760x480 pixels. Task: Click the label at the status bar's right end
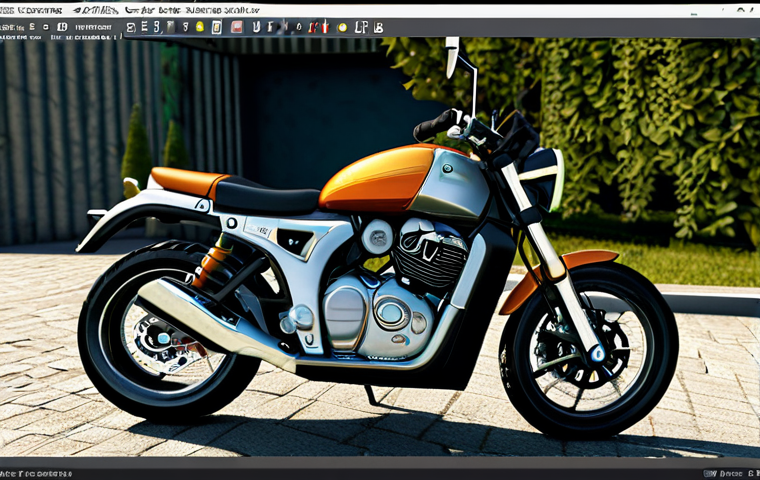coord(732,473)
